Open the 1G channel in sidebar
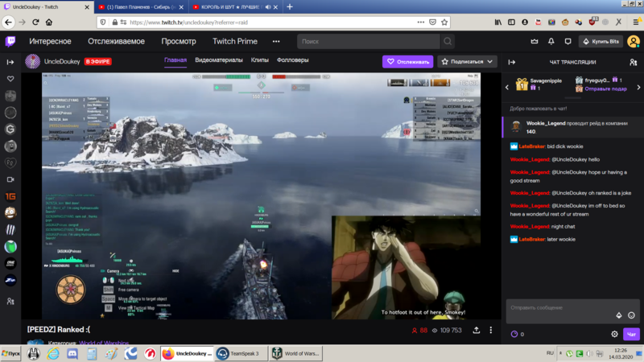This screenshot has height=362, width=644. coord(10,196)
